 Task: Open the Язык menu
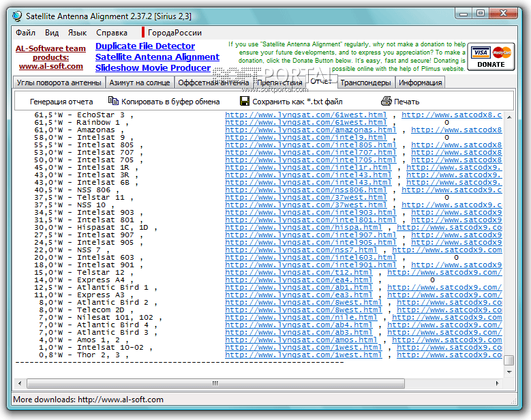[x=77, y=33]
